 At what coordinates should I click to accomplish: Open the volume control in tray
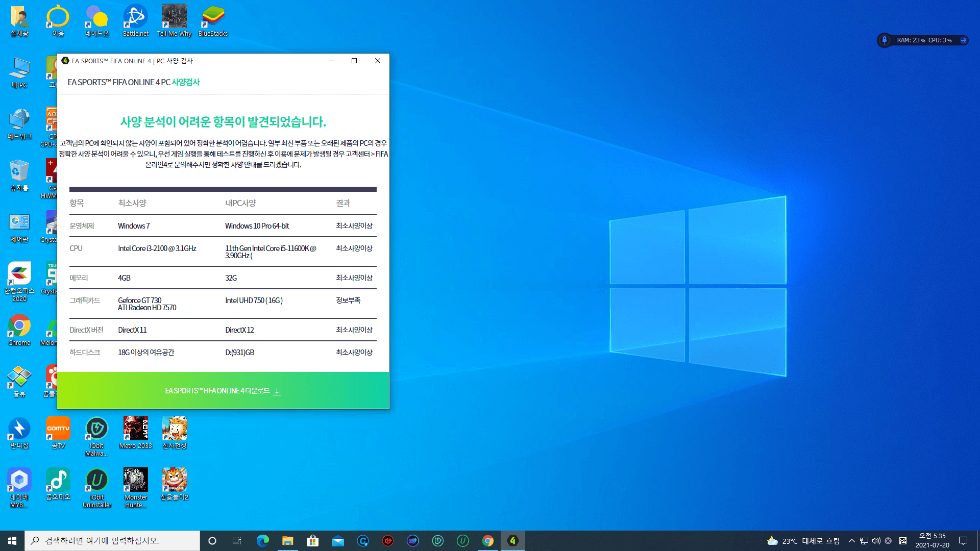(876, 541)
